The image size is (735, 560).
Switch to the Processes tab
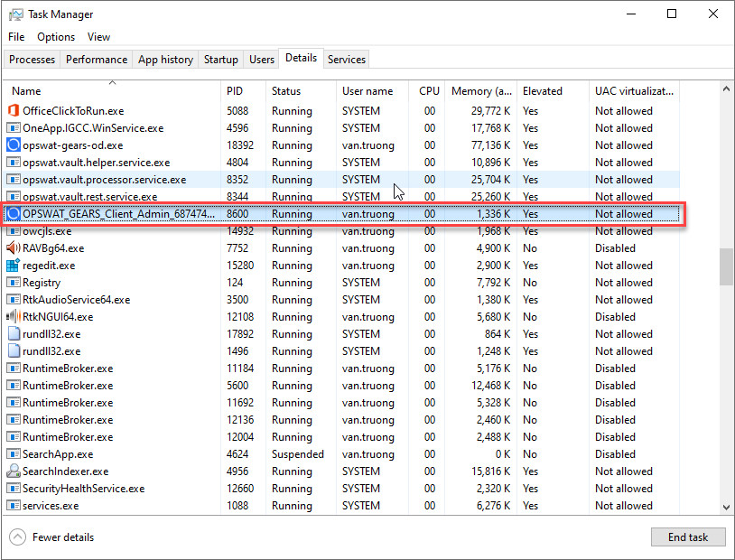coord(32,60)
